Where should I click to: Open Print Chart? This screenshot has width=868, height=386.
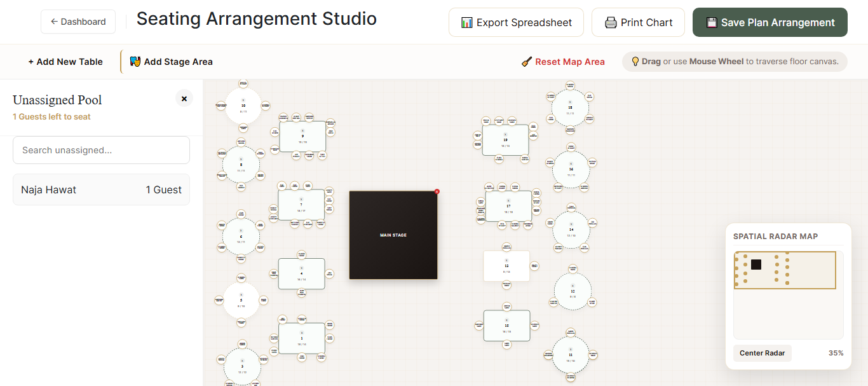638,22
